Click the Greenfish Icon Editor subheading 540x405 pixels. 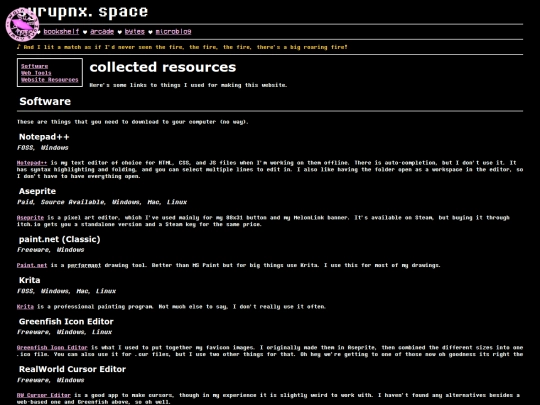coord(66,322)
